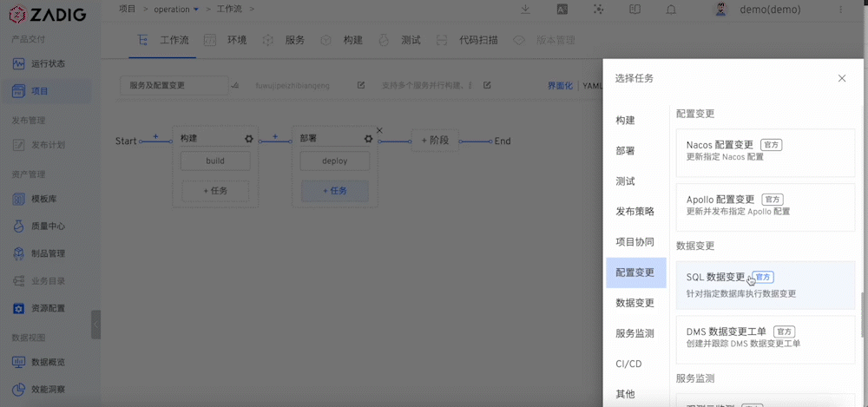Viewport: 868px width, 407px height.
Task: Add a task to the 构建 stage
Action: click(x=215, y=191)
